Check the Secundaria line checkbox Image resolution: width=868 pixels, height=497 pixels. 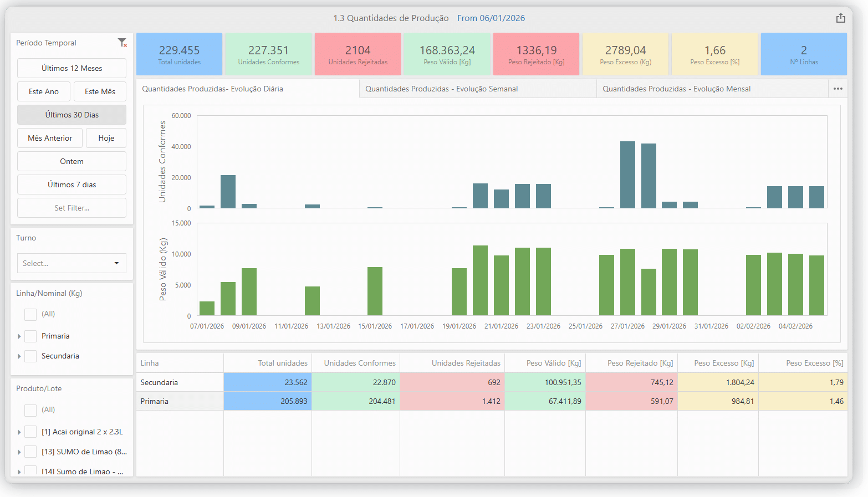(x=31, y=356)
